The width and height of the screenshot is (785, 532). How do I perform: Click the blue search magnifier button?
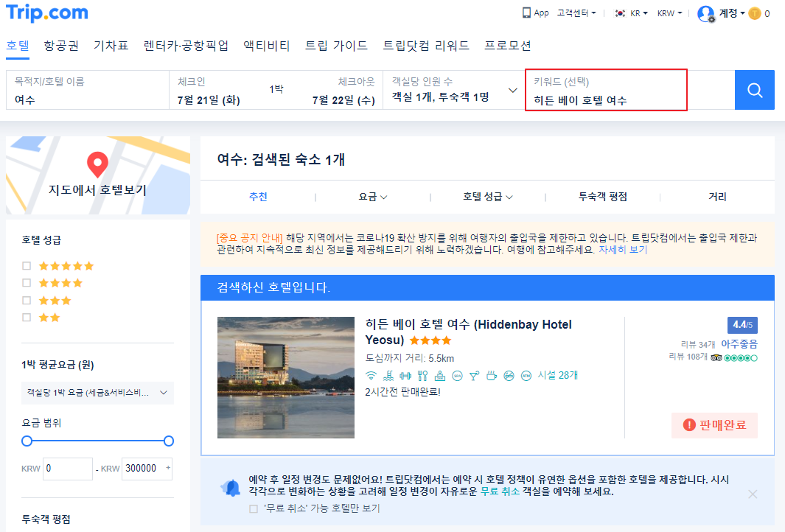755,90
